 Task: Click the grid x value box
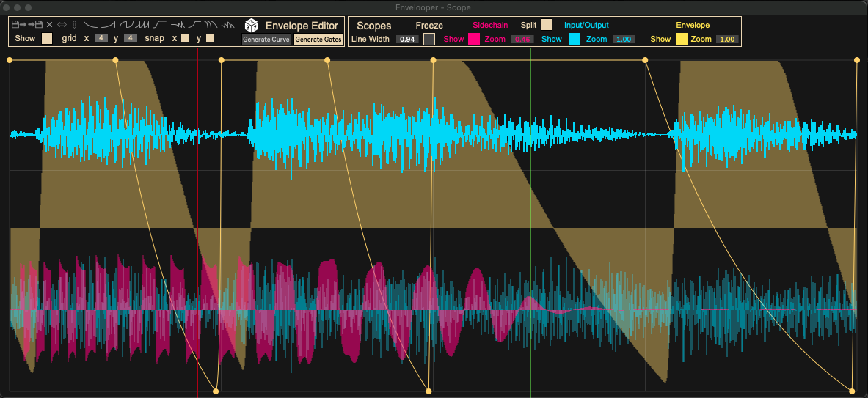coord(101,38)
